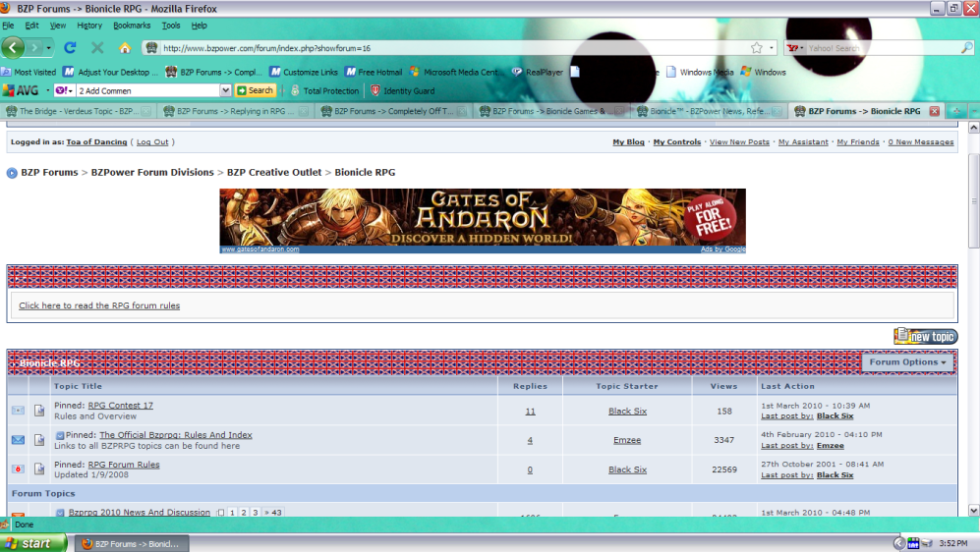Image resolution: width=980 pixels, height=552 pixels.
Task: Open a new tab with the plus button
Action: (x=956, y=111)
